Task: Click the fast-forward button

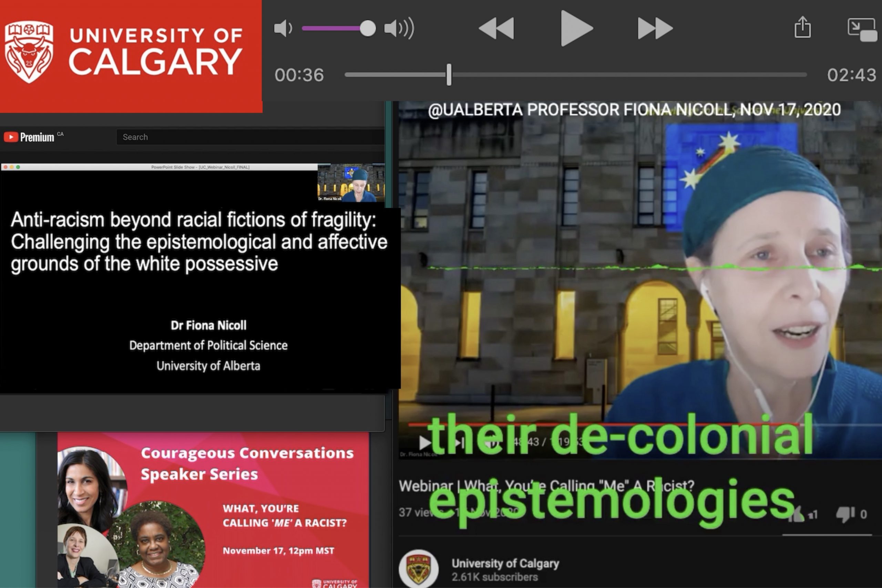Action: 655,29
